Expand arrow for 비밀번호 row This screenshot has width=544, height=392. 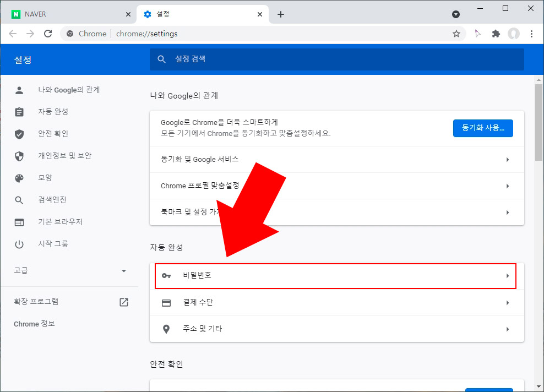coord(508,276)
